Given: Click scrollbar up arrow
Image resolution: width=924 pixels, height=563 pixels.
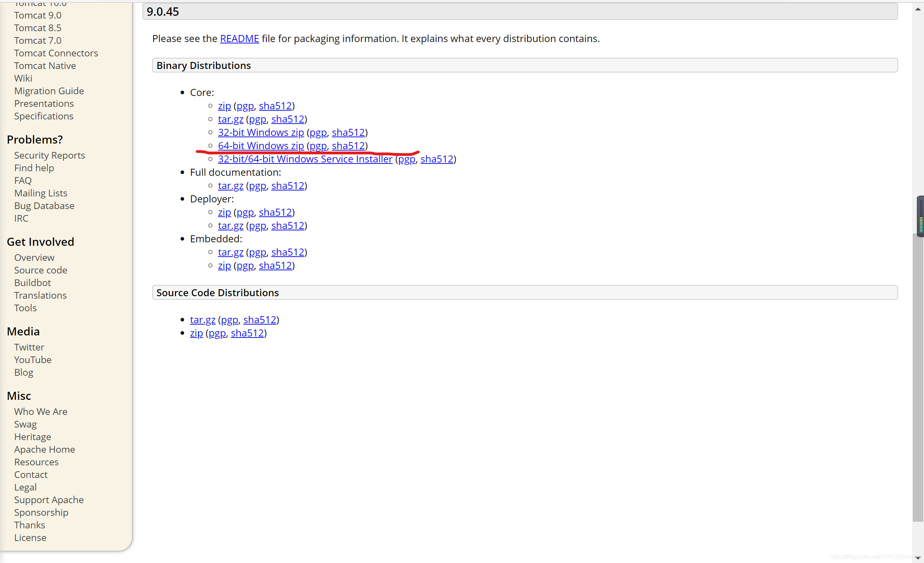Looking at the screenshot, I should [x=918, y=9].
